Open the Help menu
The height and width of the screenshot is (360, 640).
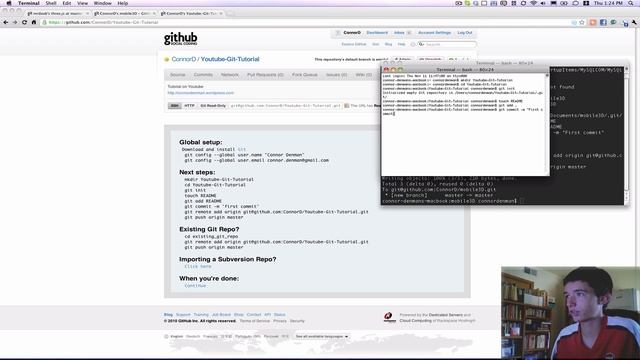(122, 3)
